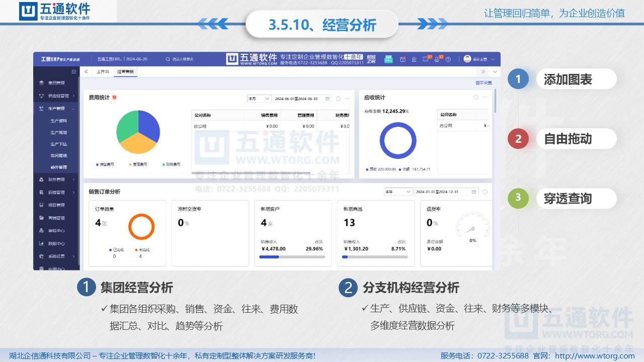Click the 集团管理 icon in the sidebar
The image size is (644, 362).
point(42,83)
